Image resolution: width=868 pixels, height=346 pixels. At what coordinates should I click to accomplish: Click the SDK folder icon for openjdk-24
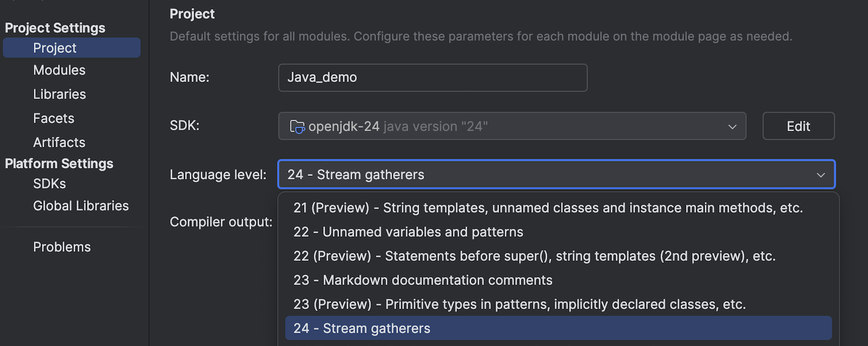(297, 126)
